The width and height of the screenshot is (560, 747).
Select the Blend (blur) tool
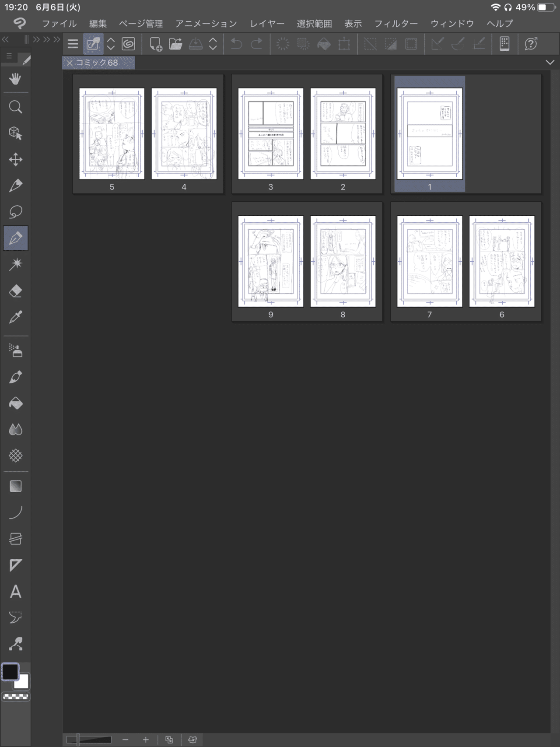click(x=15, y=429)
